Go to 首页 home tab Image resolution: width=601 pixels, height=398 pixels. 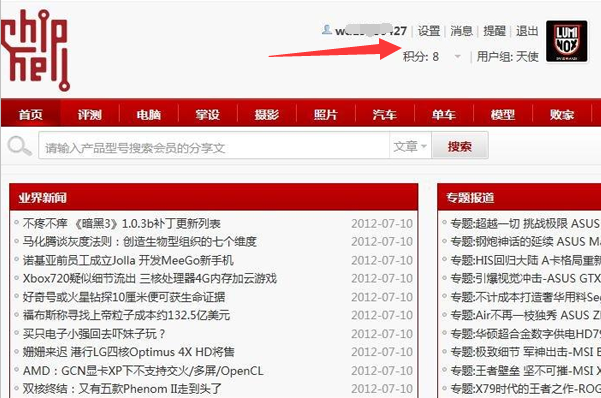coord(31,114)
